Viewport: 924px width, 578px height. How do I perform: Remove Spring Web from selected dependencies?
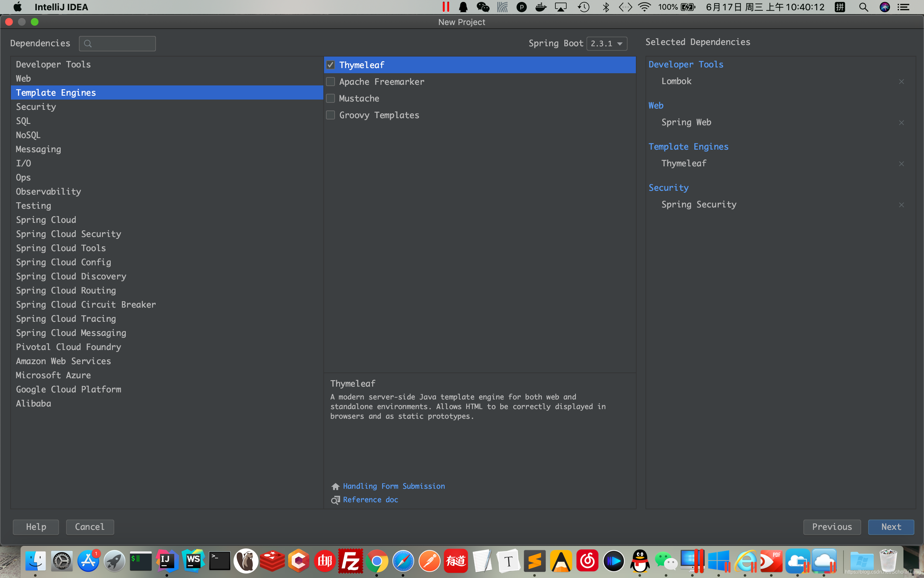point(901,123)
